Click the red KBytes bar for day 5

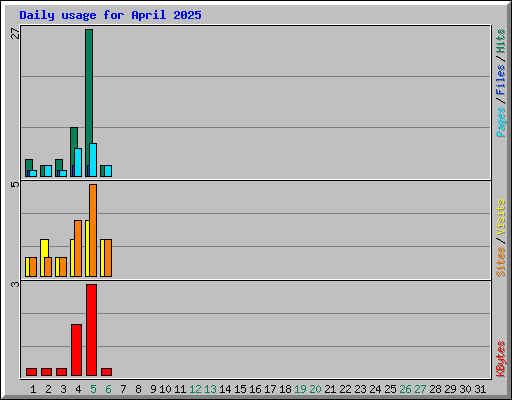(x=91, y=330)
